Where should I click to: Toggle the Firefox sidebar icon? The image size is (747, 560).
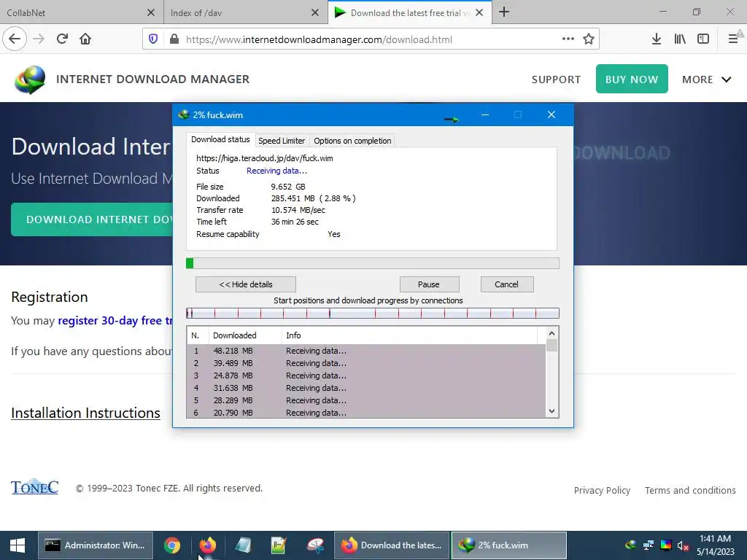[703, 39]
